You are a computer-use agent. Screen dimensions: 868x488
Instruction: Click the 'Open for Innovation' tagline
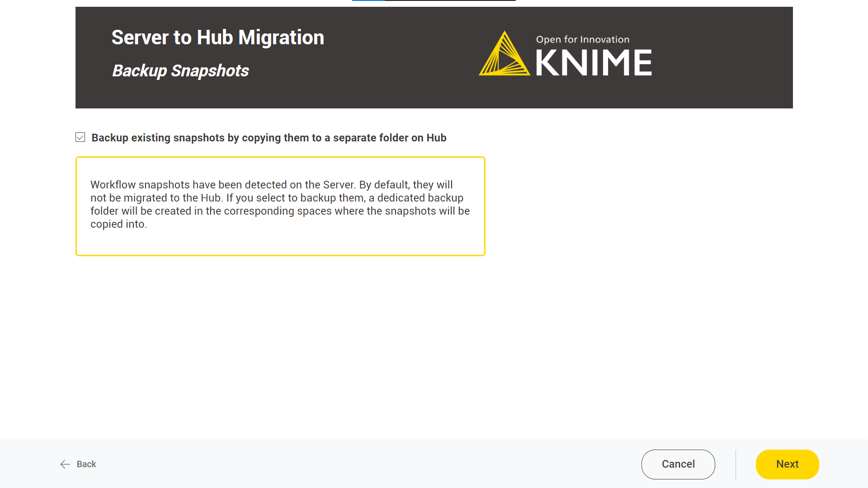583,40
